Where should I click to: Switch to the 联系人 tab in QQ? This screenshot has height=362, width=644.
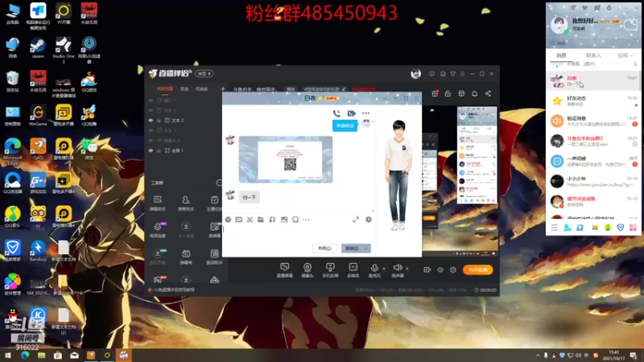(593, 56)
